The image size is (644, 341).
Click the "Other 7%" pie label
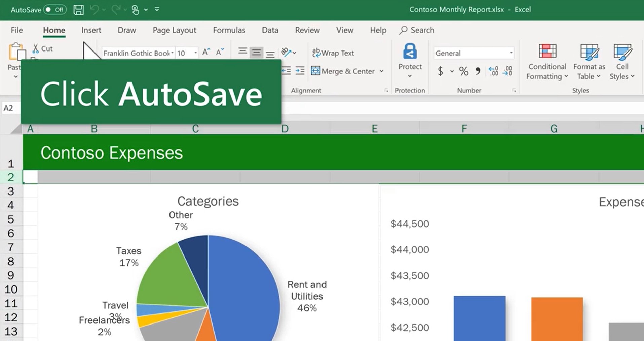pyautogui.click(x=181, y=221)
